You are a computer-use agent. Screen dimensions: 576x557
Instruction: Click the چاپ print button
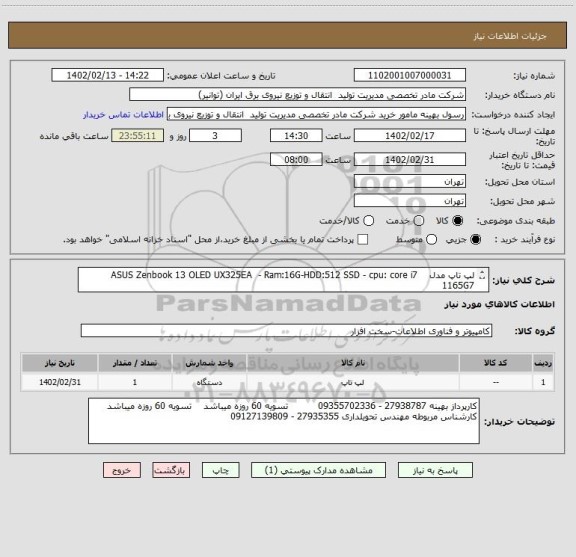(x=221, y=470)
